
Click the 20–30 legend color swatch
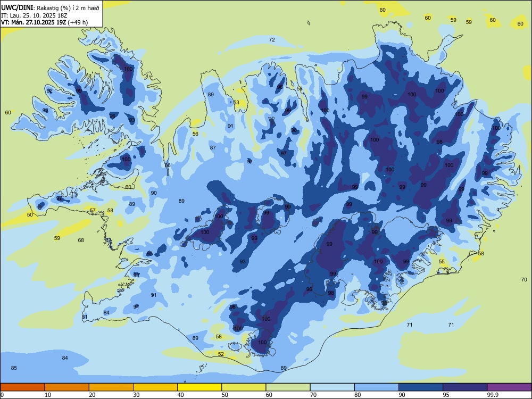[111, 387]
